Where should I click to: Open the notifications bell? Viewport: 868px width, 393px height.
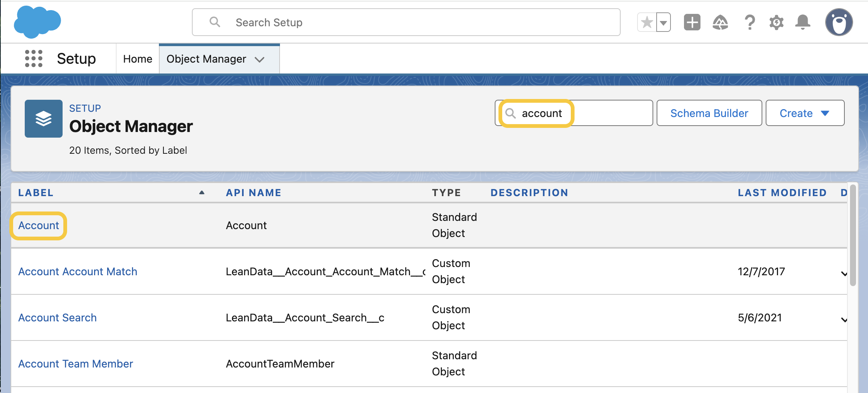tap(802, 22)
